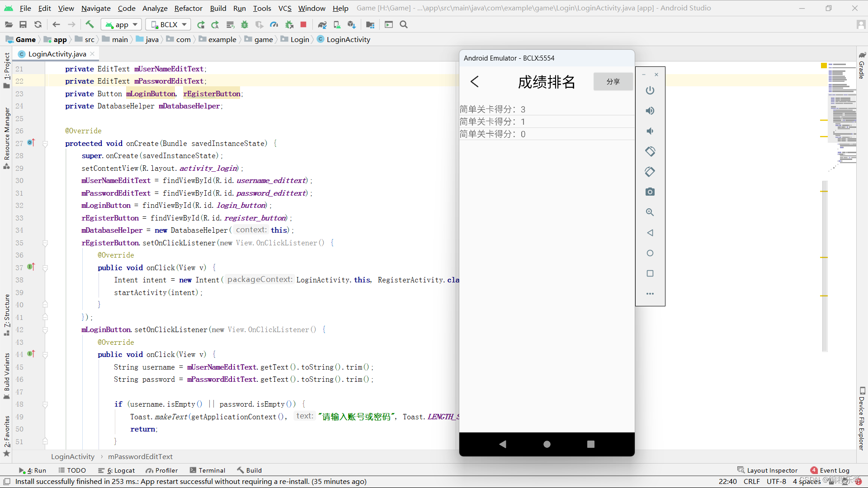Open the Logcat tool tab

pyautogui.click(x=117, y=470)
